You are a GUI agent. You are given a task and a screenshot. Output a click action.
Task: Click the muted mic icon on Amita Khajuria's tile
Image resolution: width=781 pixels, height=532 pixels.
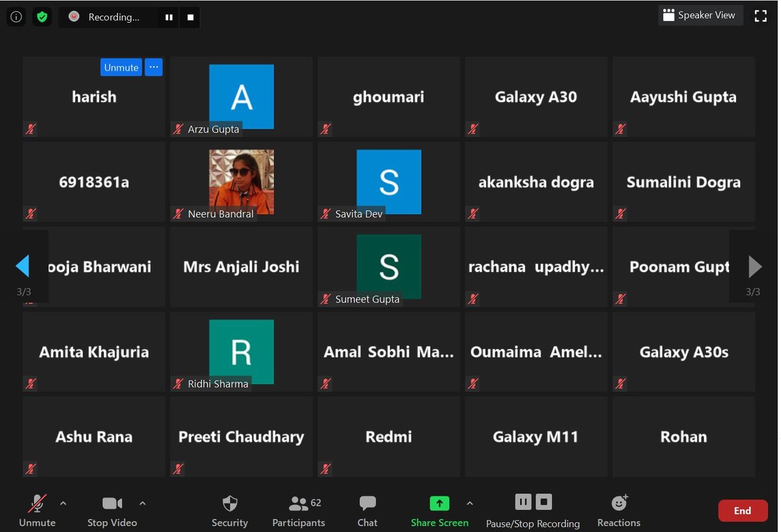[x=31, y=384]
